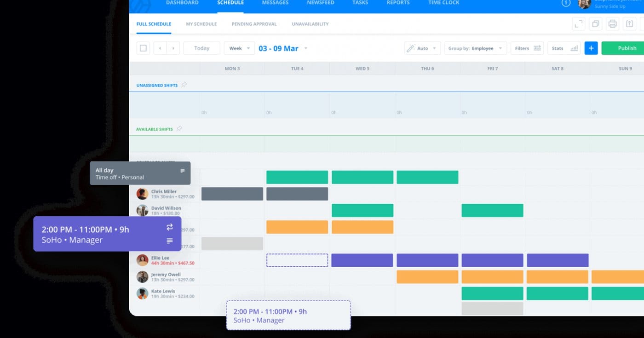Switch to the My Schedule tab
The image size is (644, 338).
click(x=201, y=24)
